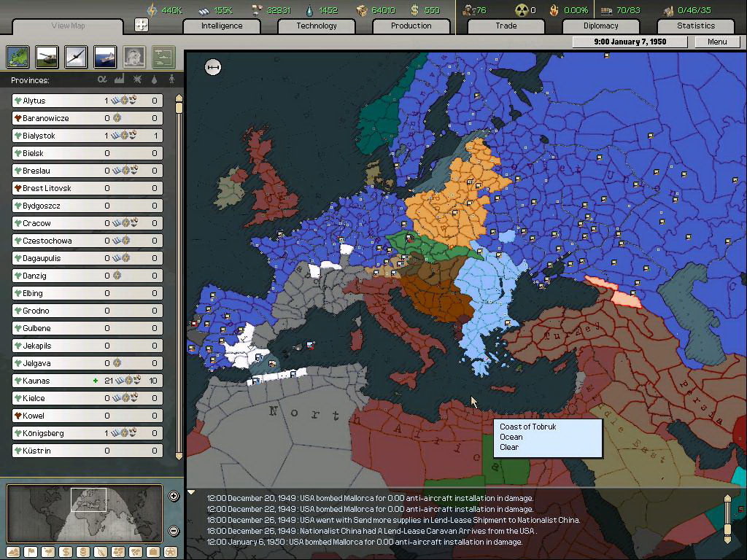Click the dissent flame icon in top bar
Screen dimensions: 747x560
pyautogui.click(x=554, y=10)
